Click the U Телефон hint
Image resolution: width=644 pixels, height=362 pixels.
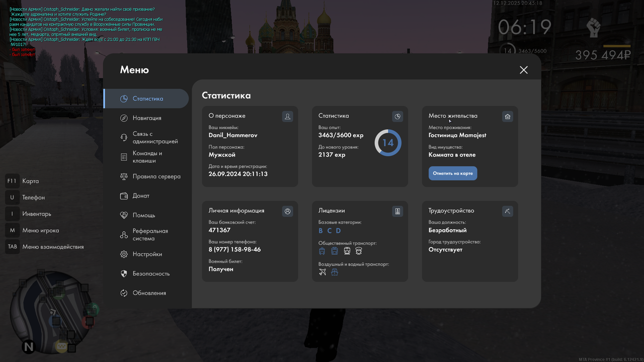pyautogui.click(x=25, y=198)
